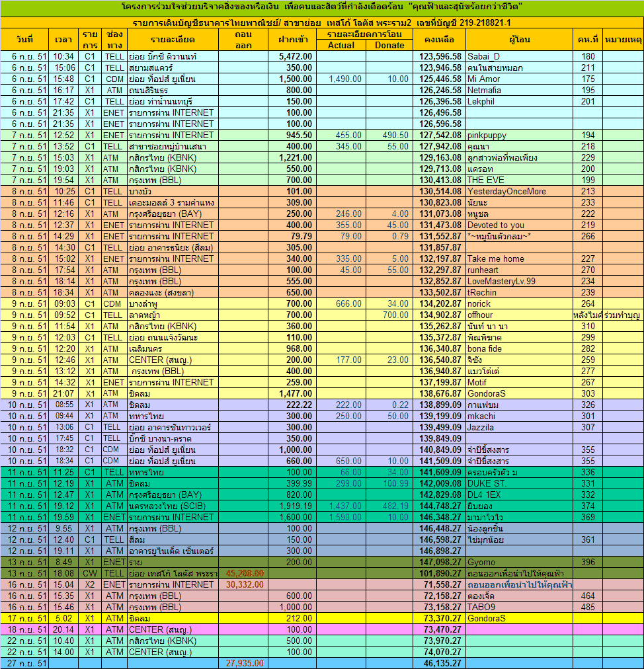Click the sender name Mi Amor
Image resolution: width=644 pixels, height=669 pixels.
(x=483, y=79)
